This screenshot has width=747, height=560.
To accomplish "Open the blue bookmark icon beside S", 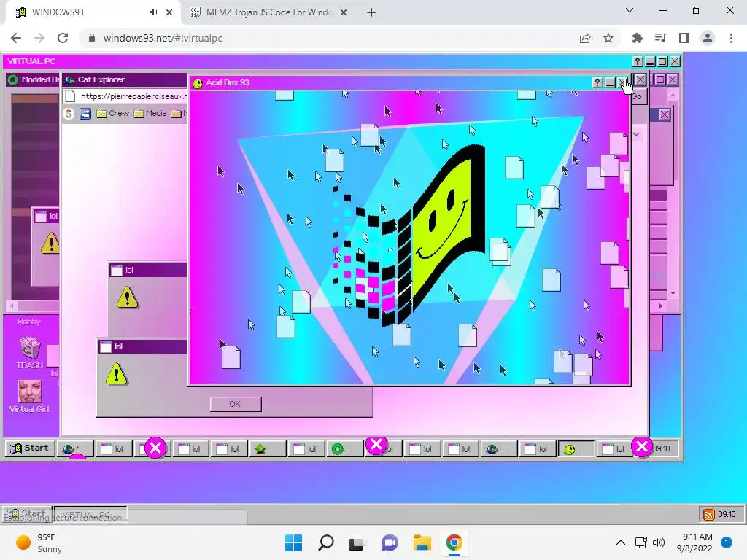I will (85, 113).
